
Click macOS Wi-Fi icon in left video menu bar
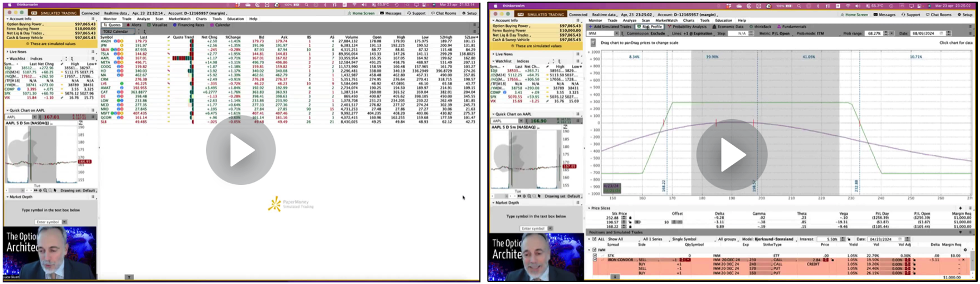pyautogui.click(x=354, y=5)
